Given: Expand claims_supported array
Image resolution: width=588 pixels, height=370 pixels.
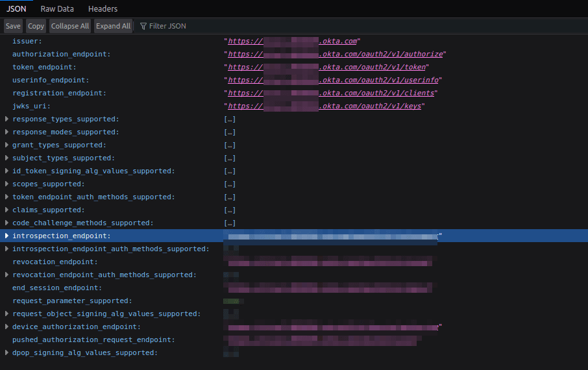Looking at the screenshot, I should [x=6, y=210].
